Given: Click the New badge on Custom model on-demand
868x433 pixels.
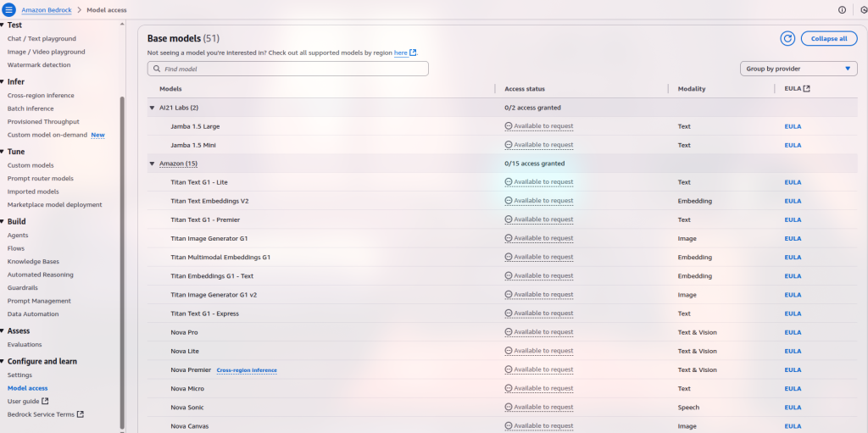Looking at the screenshot, I should coord(98,135).
